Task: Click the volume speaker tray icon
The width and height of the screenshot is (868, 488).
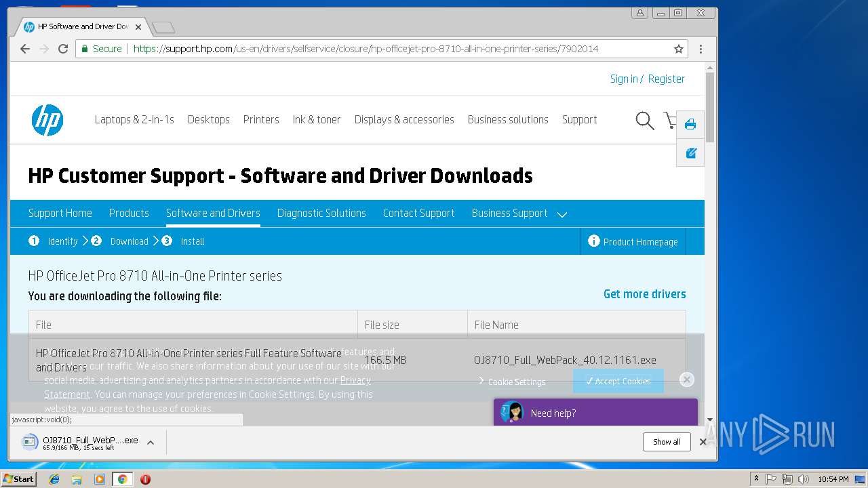Action: [804, 479]
